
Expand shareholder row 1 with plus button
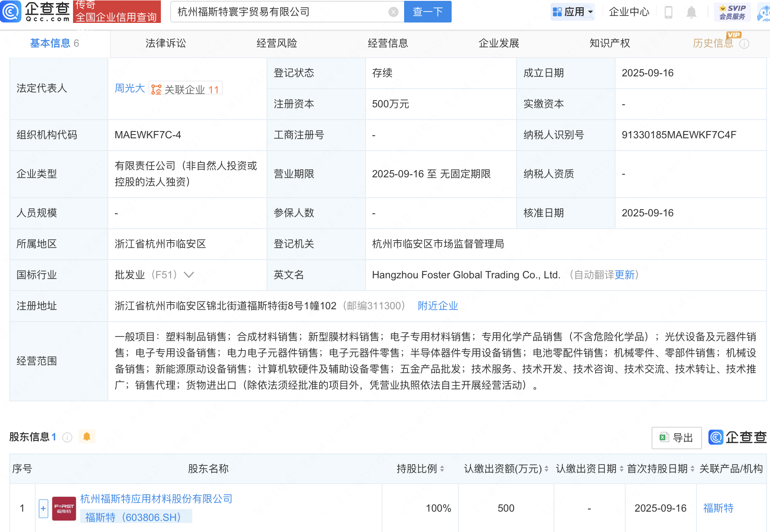point(43,508)
